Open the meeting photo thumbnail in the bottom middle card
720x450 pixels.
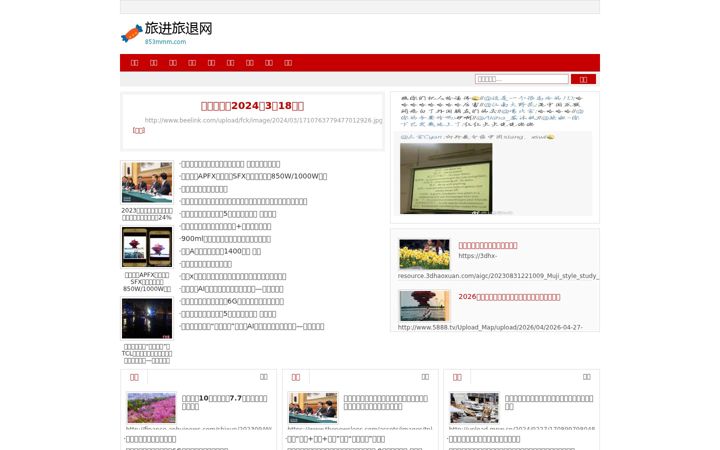pos(313,408)
